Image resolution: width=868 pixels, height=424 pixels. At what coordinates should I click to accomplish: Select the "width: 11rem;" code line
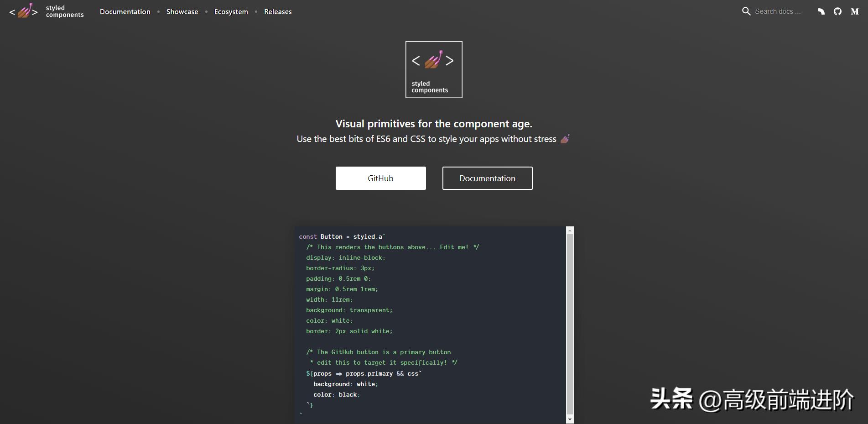pyautogui.click(x=329, y=299)
